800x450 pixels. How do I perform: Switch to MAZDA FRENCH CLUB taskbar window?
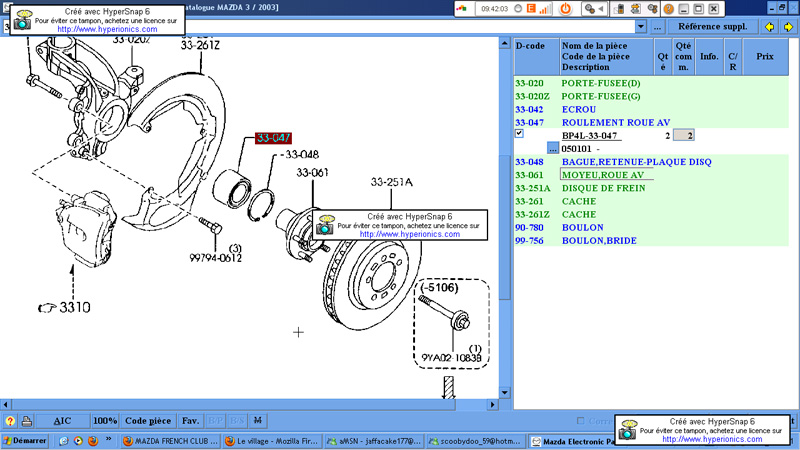pyautogui.click(x=170, y=441)
